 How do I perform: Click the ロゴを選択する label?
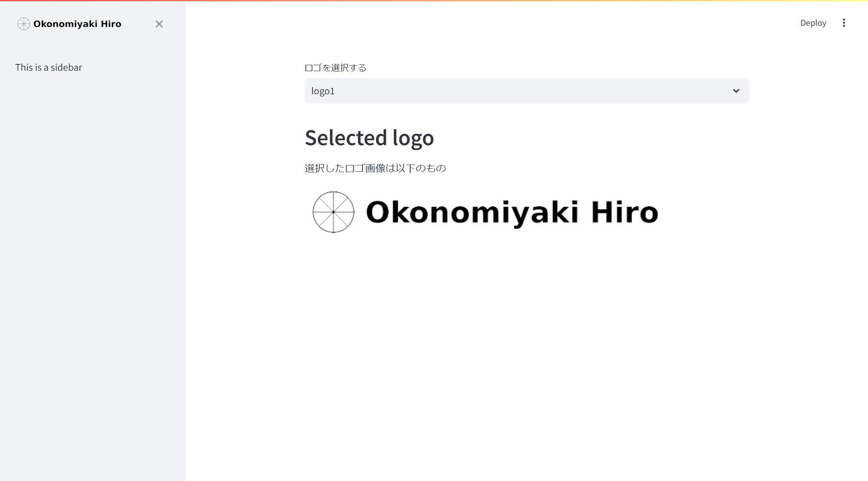(335, 68)
